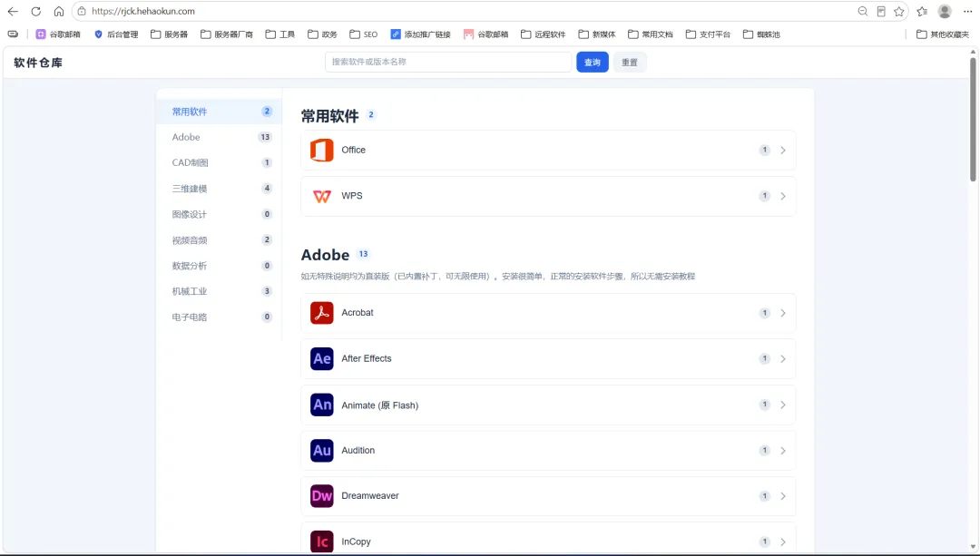Open the 服务器 bookmark folder
The image size is (980, 556).
coord(170,34)
